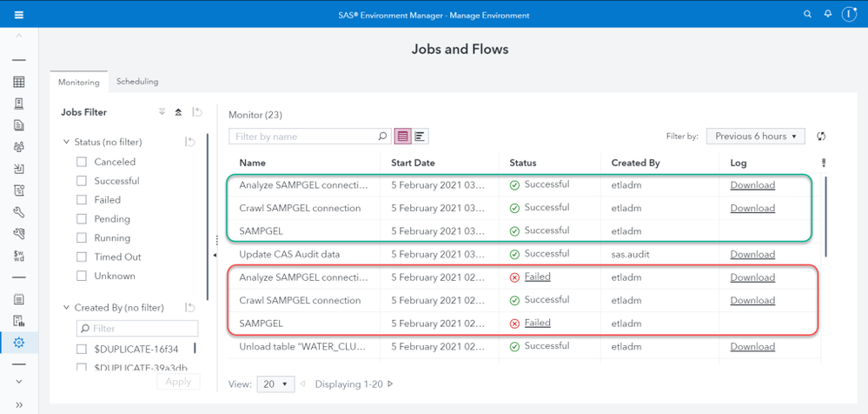Tick the Timed Out checkbox
The width and height of the screenshot is (868, 414).
click(x=82, y=257)
